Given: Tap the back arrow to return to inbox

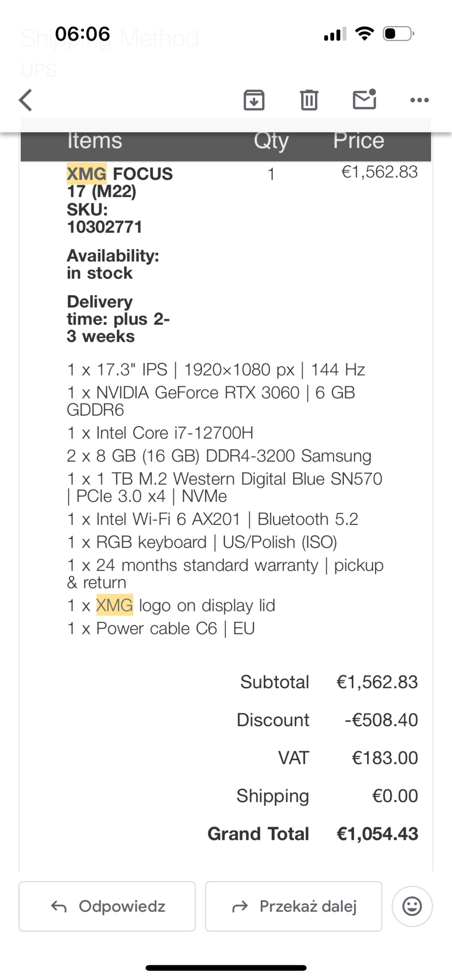Looking at the screenshot, I should click(x=26, y=100).
